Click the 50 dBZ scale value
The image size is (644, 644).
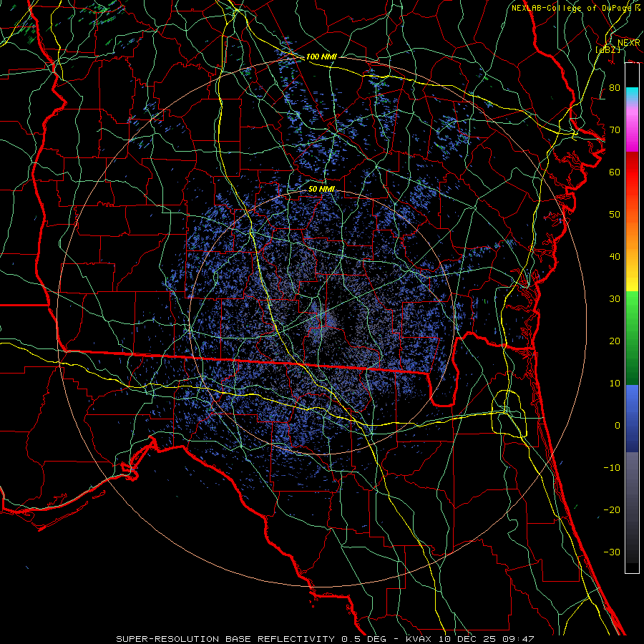click(x=615, y=215)
